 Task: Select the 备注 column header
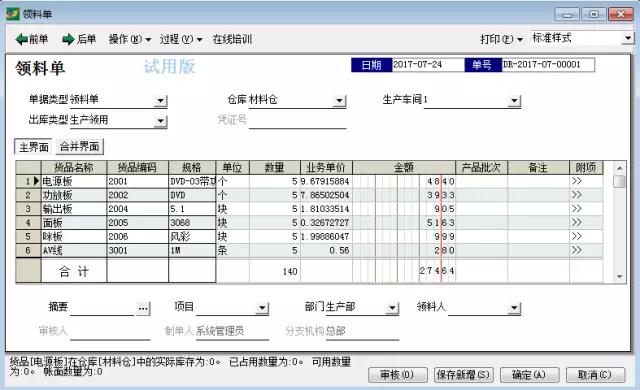click(538, 168)
